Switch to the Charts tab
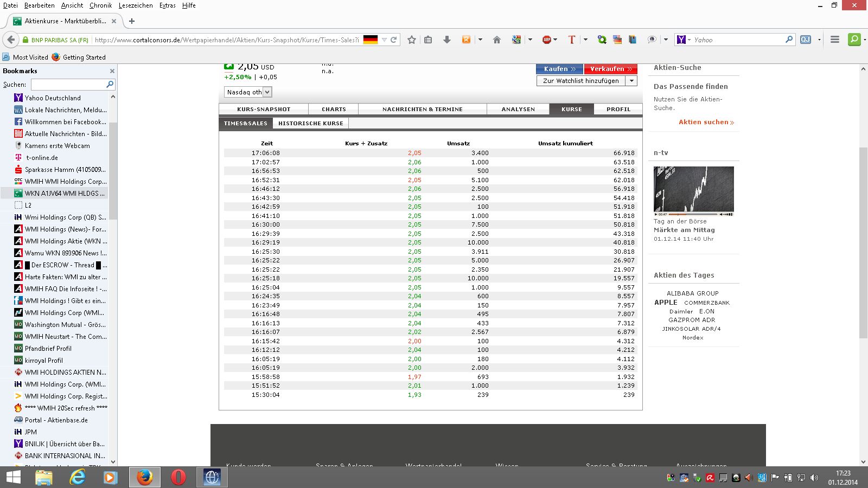 (334, 109)
